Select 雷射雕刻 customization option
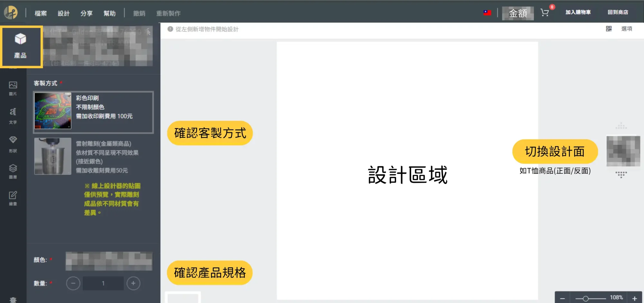 pyautogui.click(x=93, y=156)
